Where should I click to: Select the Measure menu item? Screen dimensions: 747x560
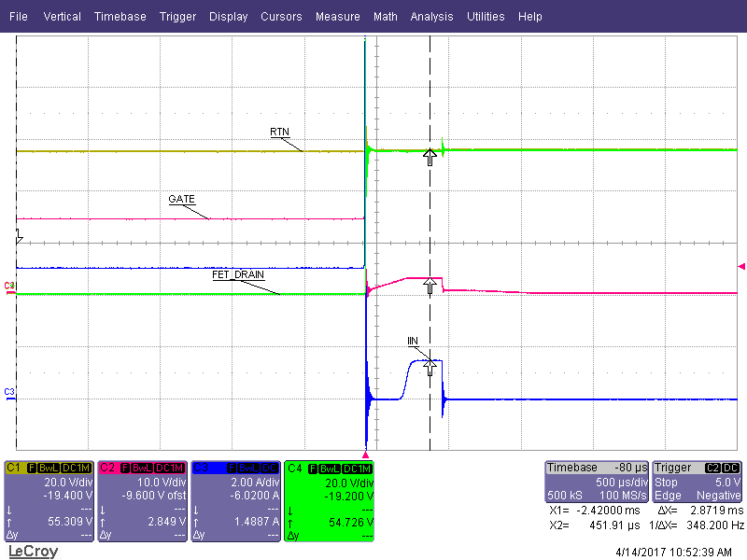click(338, 16)
